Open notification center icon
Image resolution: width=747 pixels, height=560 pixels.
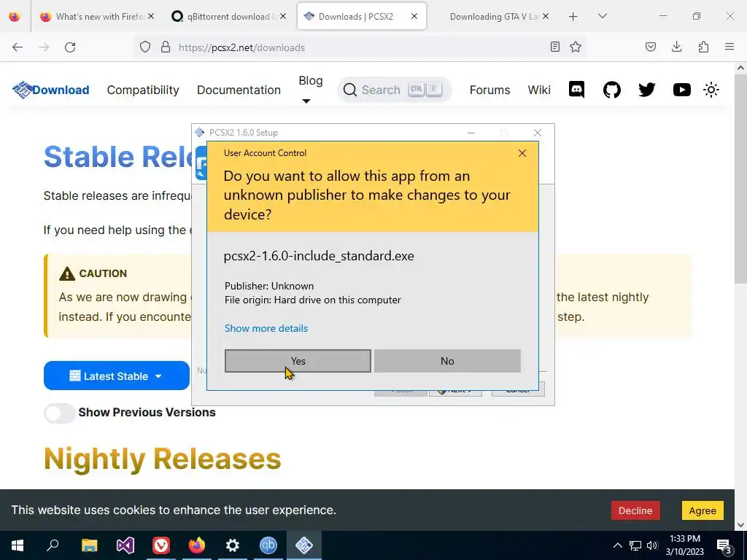click(724, 546)
